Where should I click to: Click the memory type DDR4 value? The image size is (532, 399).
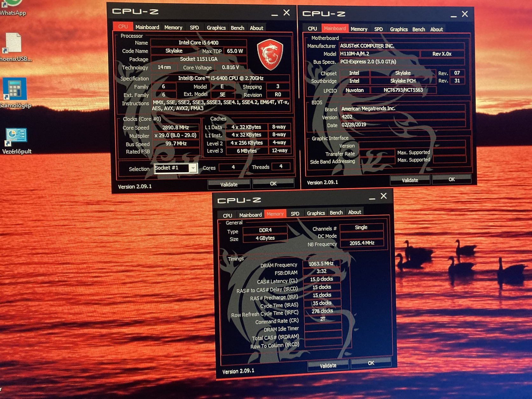tap(265, 230)
